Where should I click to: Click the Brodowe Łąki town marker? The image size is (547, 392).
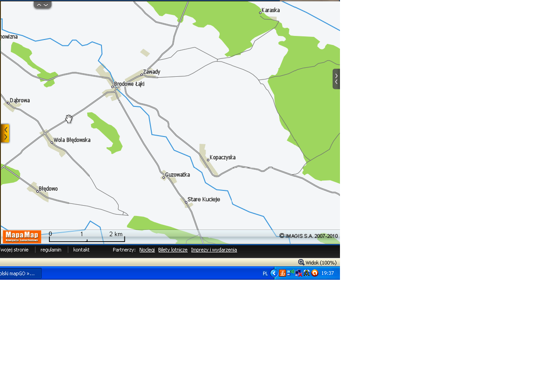(113, 87)
